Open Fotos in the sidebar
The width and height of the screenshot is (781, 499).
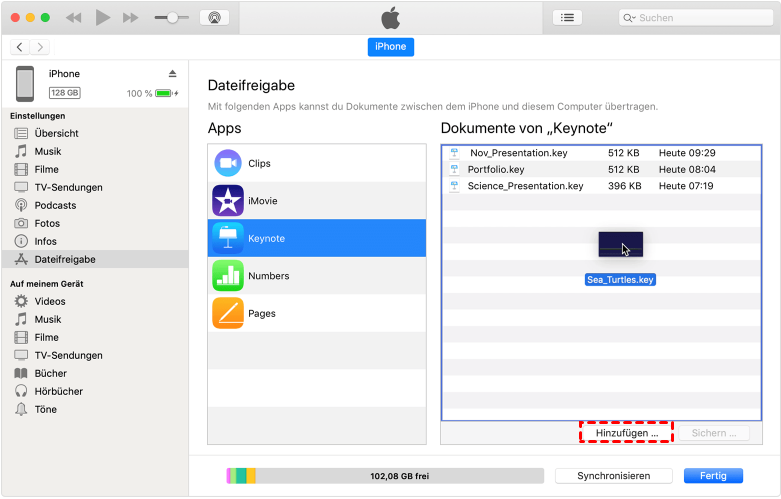pyautogui.click(x=95, y=223)
